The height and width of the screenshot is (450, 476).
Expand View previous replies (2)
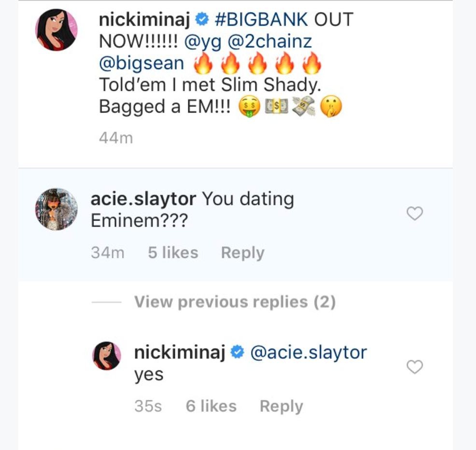click(x=235, y=302)
